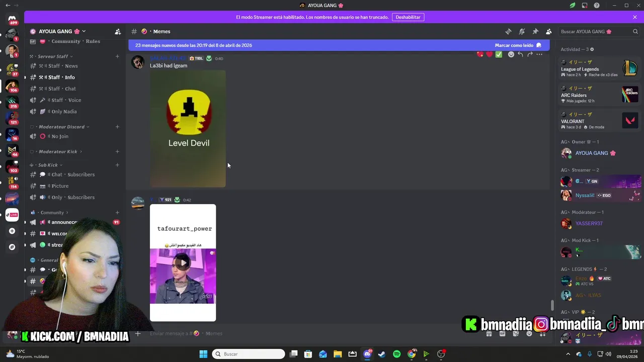Open the Level Devil image attachment
This screenshot has height=362, width=644.
[188, 129]
